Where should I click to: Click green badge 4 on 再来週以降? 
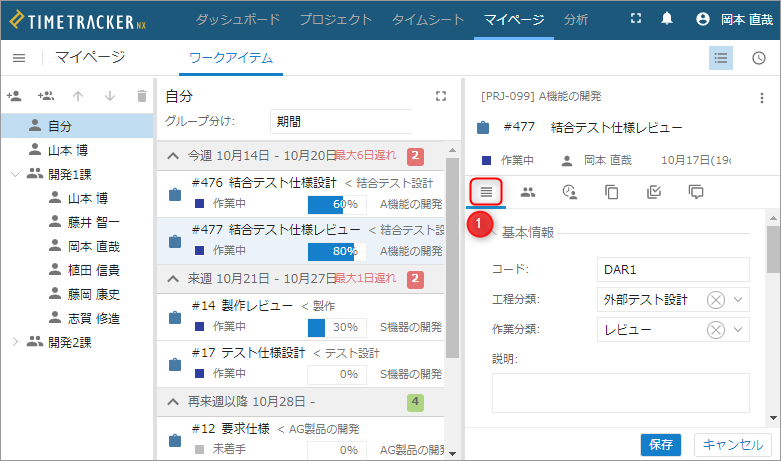415,402
